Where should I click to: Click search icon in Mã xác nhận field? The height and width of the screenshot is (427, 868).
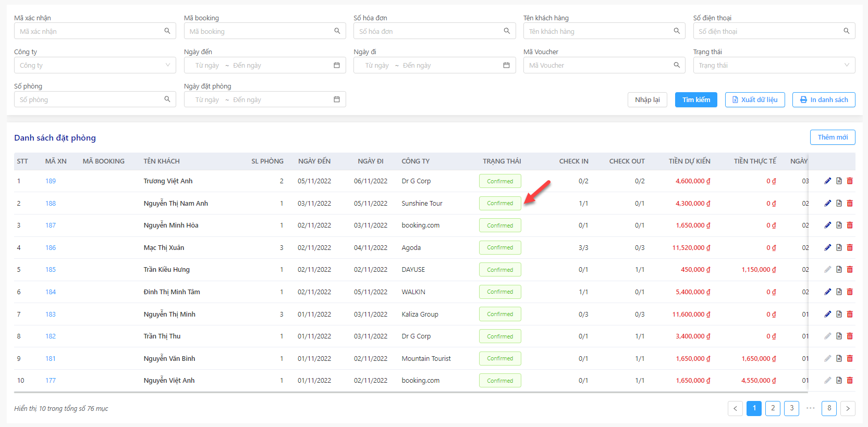click(167, 31)
